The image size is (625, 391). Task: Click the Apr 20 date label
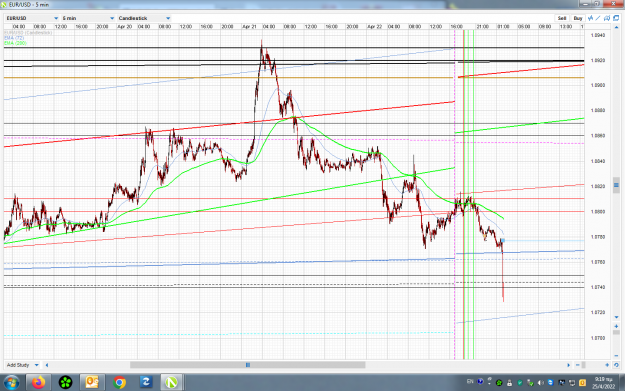tap(124, 27)
